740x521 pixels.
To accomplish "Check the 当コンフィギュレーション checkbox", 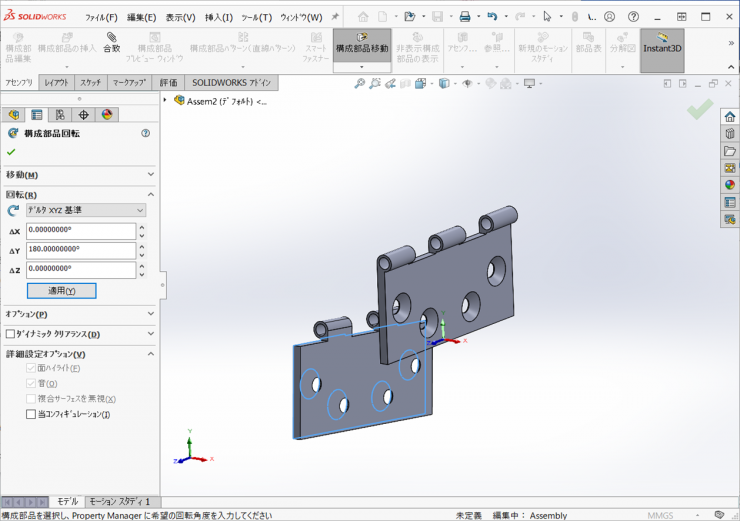I will tap(31, 414).
